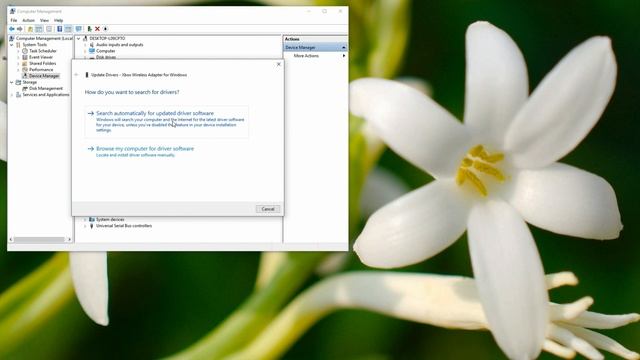The image size is (640, 360).
Task: Click the Universal Serial Bus controllers icon
Action: pos(92,226)
